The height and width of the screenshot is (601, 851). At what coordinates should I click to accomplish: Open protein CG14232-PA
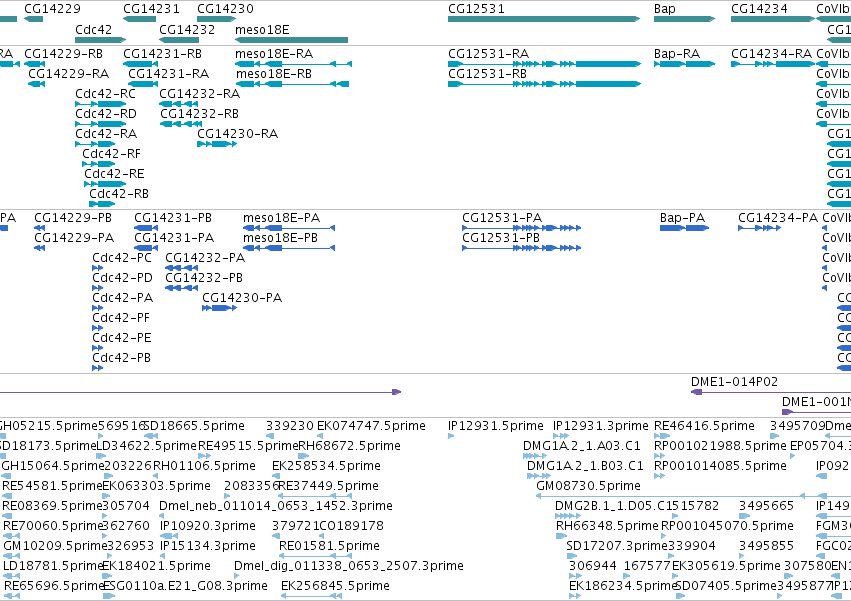point(205,258)
